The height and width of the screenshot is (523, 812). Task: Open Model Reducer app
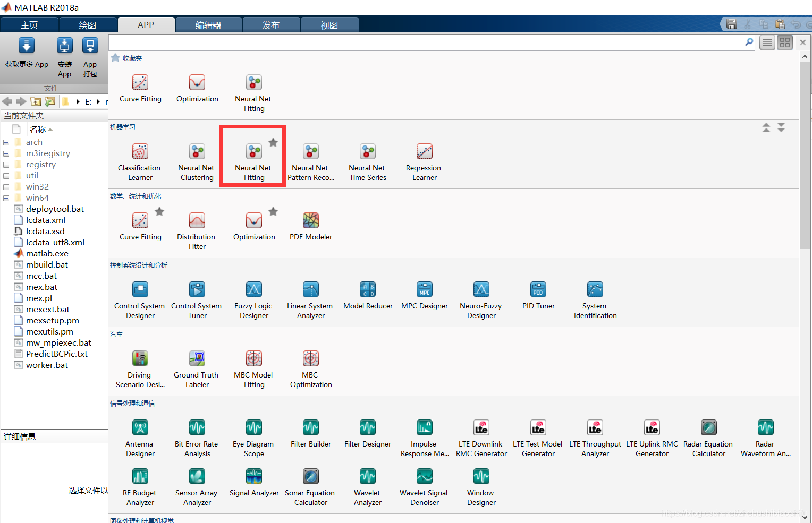point(368,295)
